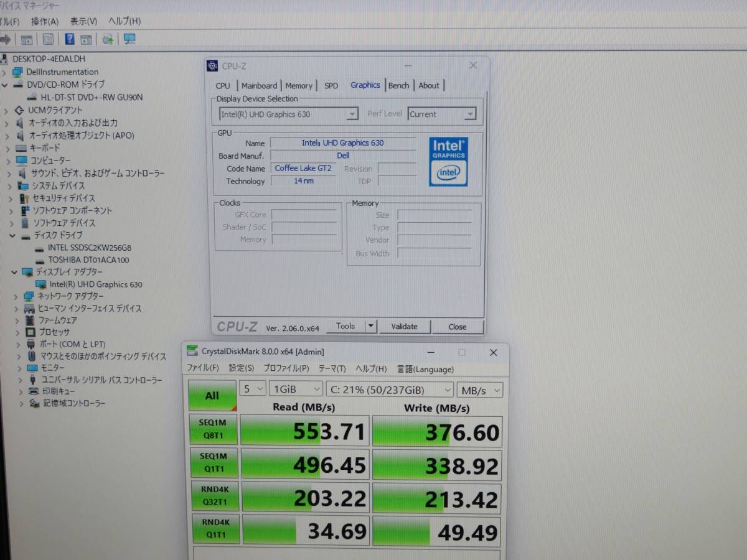Collapse the DVD/CD-ROM drive node

pyautogui.click(x=5, y=84)
